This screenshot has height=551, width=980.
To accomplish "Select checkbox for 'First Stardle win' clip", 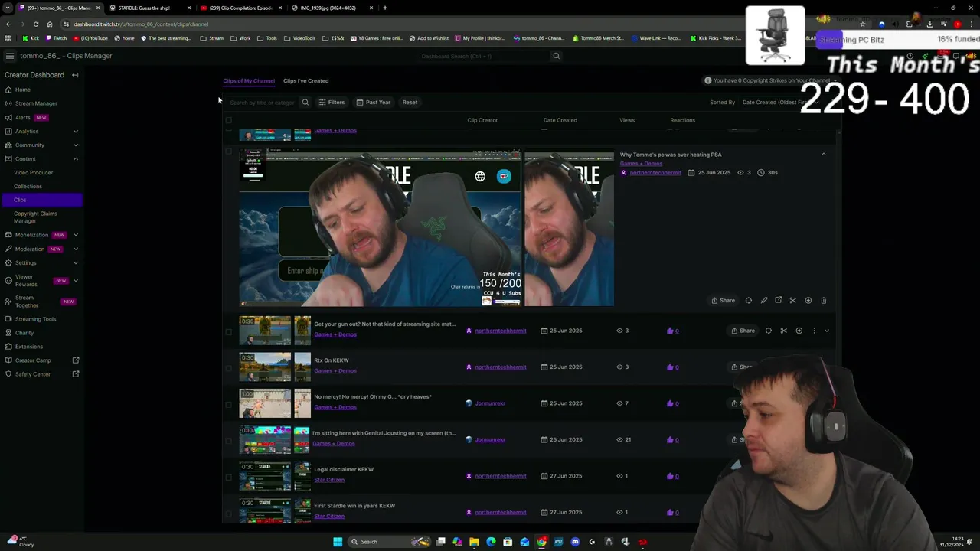I will tap(228, 513).
